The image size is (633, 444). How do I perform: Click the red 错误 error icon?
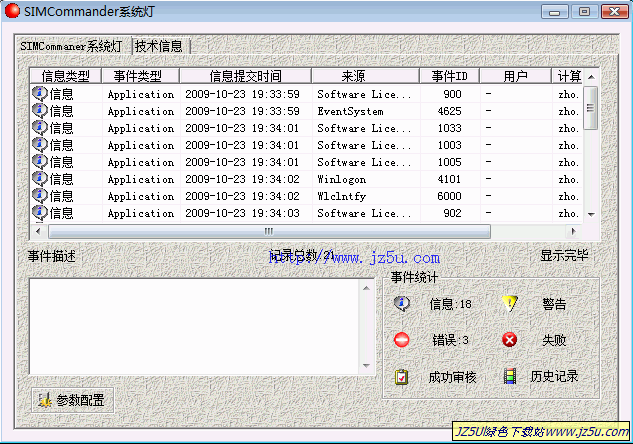click(402, 340)
